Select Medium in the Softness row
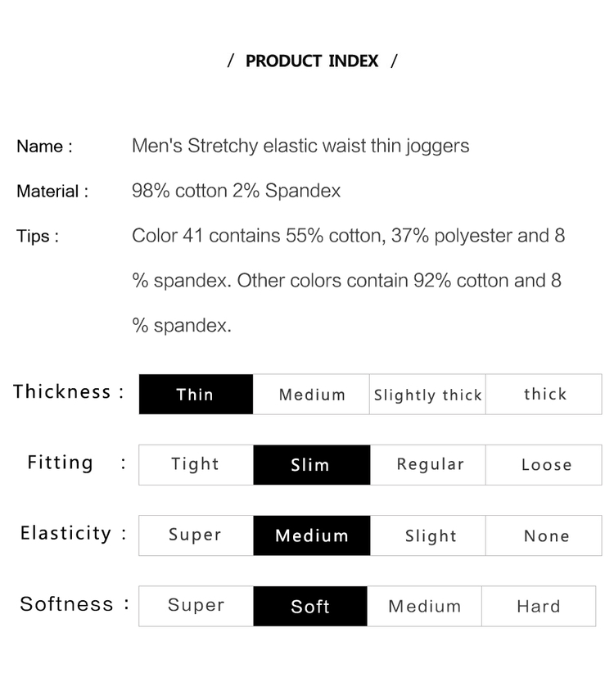The height and width of the screenshot is (700, 614). pos(424,606)
